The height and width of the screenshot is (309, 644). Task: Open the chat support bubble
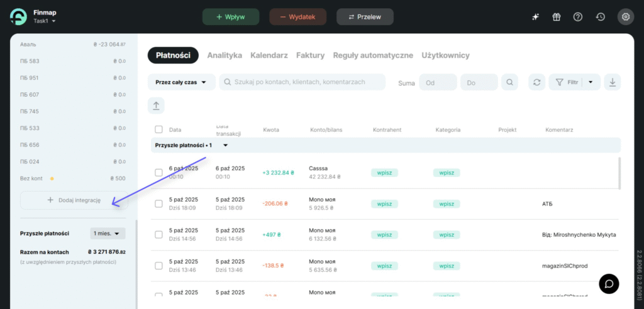click(608, 283)
